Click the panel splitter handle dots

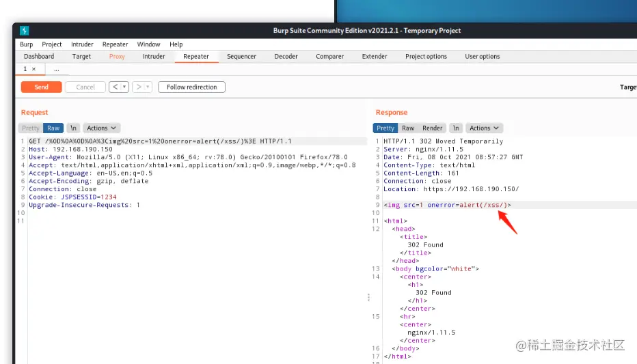368,298
